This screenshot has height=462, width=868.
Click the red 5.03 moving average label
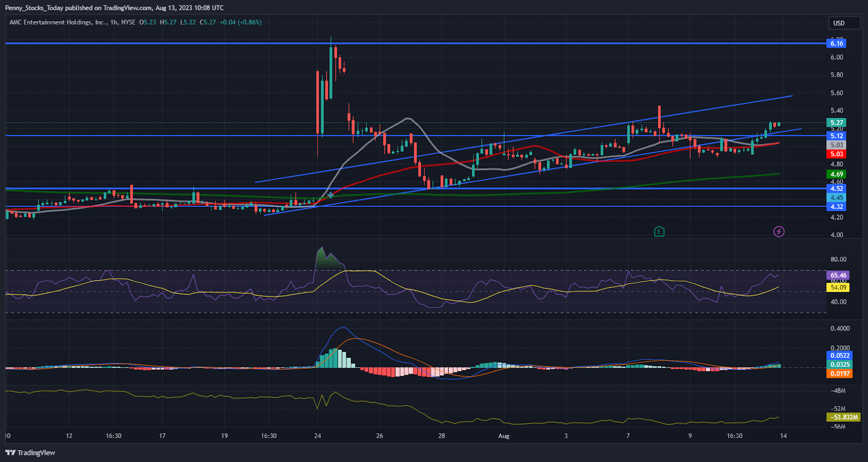pos(837,154)
